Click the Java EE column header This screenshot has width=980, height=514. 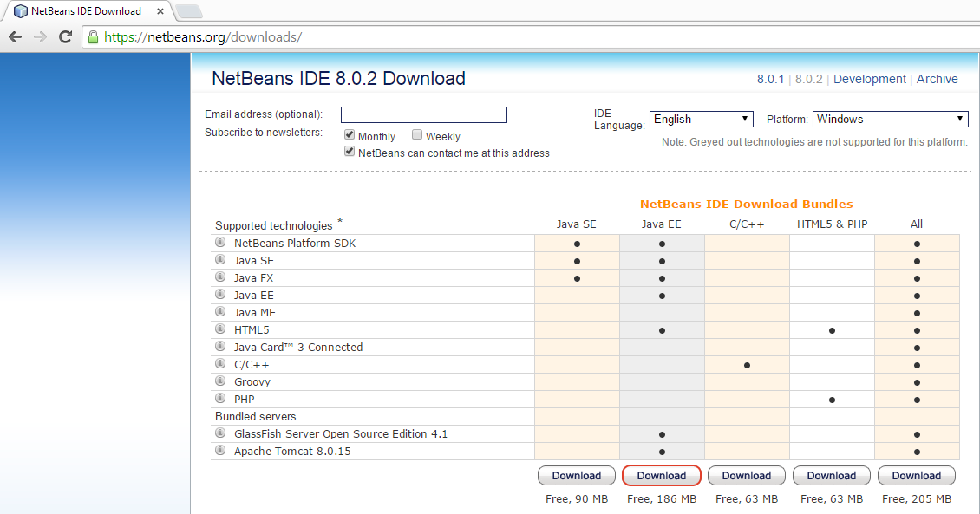(661, 224)
